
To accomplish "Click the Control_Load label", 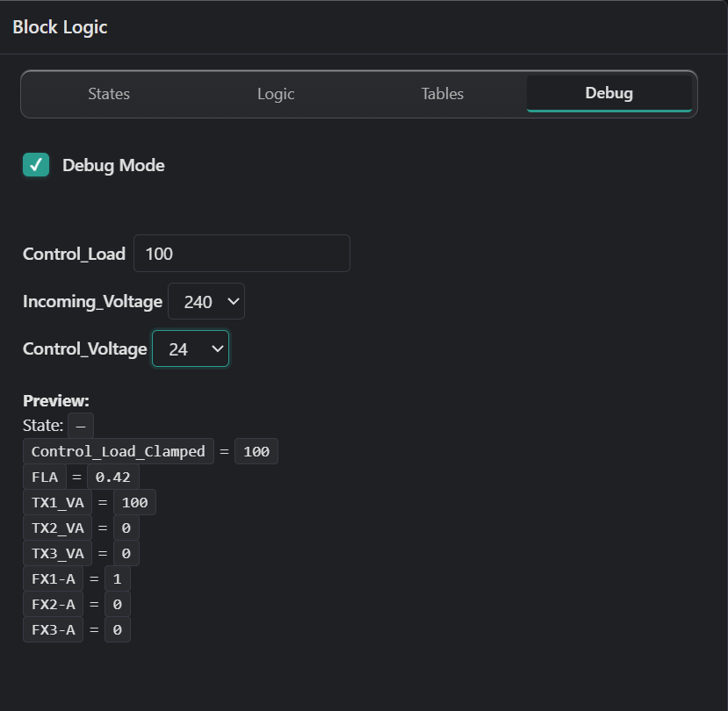I will pos(74,254).
